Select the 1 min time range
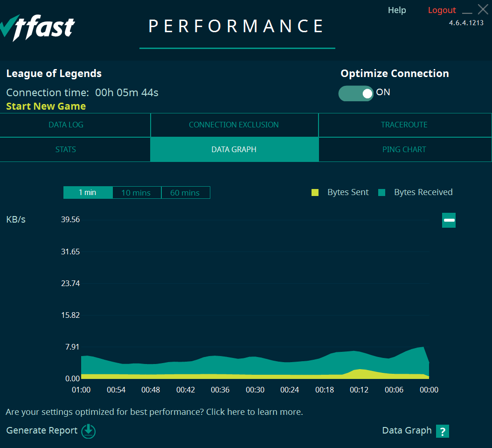This screenshot has height=448, width=492. (88, 192)
